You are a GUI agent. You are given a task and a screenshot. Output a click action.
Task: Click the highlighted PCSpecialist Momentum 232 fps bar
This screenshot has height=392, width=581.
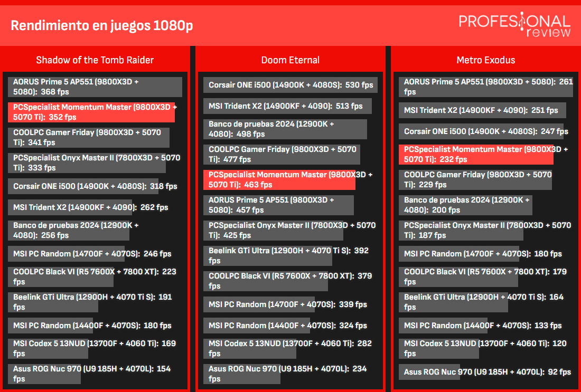pos(476,155)
